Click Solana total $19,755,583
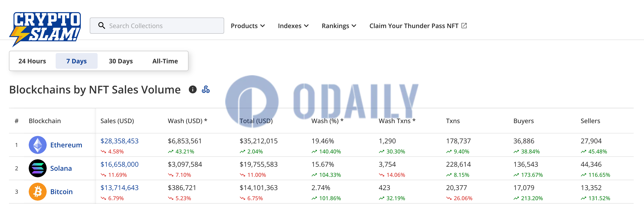The image size is (644, 204). pyautogui.click(x=258, y=164)
